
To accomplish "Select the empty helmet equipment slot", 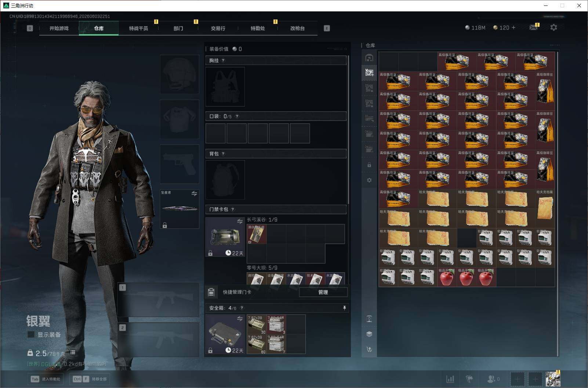I will coord(179,74).
